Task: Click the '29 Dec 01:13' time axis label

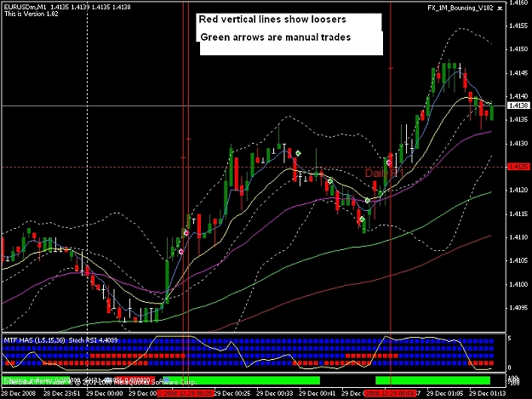Action: pyautogui.click(x=487, y=394)
